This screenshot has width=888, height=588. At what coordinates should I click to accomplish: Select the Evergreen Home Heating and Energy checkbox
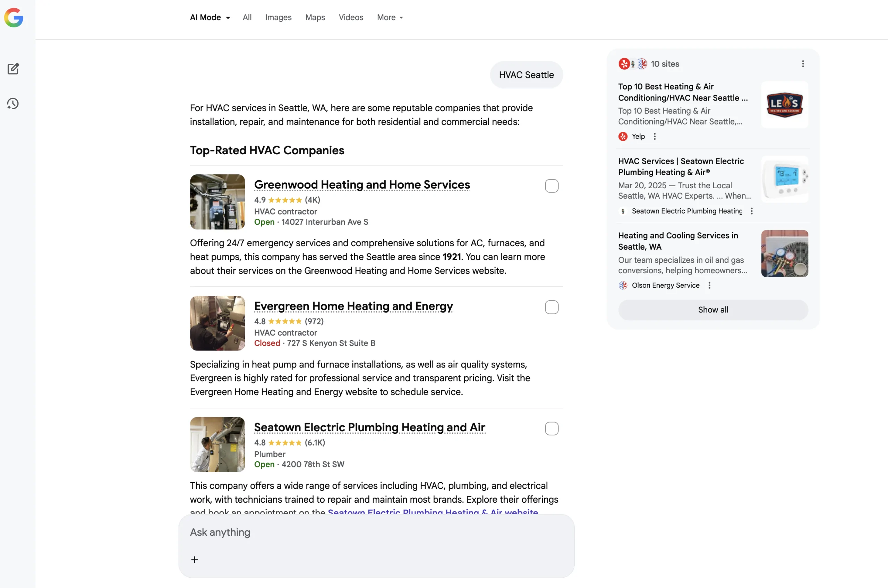coord(552,307)
